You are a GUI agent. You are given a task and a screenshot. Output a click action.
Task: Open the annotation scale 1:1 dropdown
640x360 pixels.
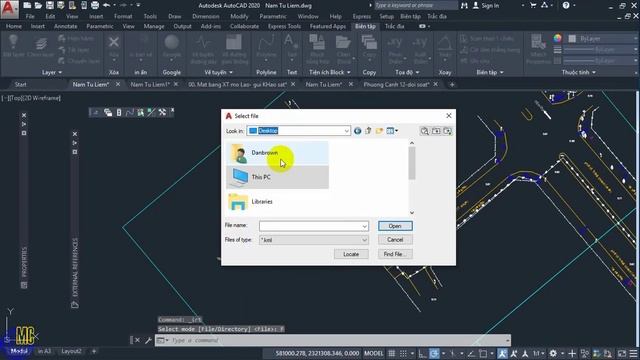539,353
